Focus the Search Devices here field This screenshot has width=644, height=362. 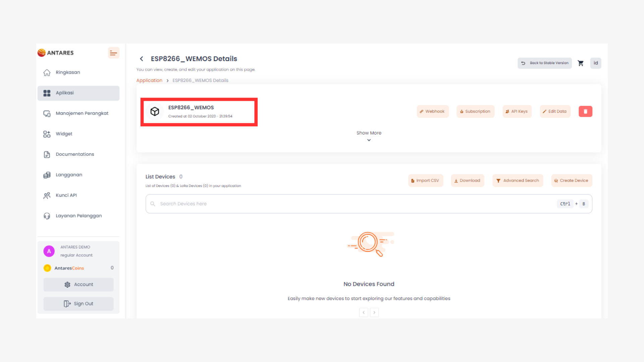click(x=369, y=204)
